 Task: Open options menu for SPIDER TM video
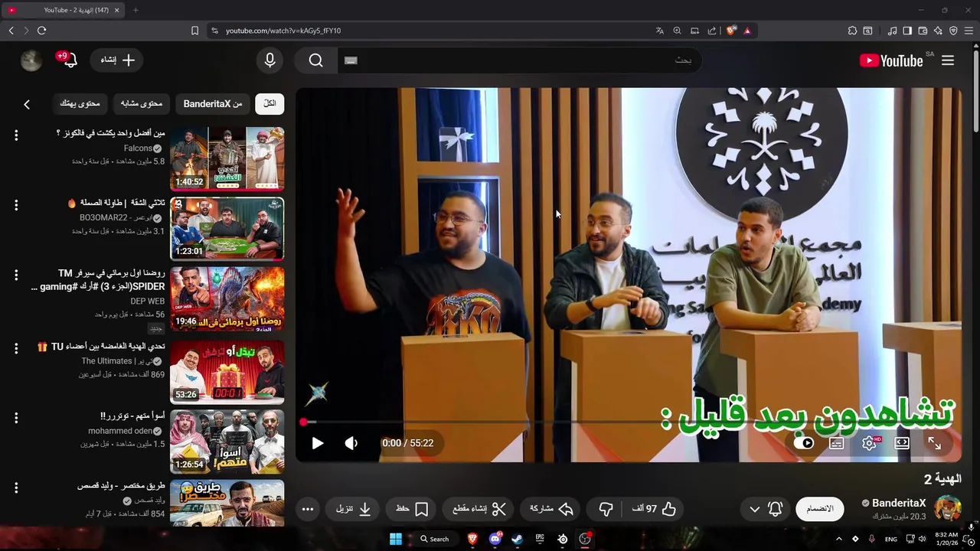[x=16, y=275]
